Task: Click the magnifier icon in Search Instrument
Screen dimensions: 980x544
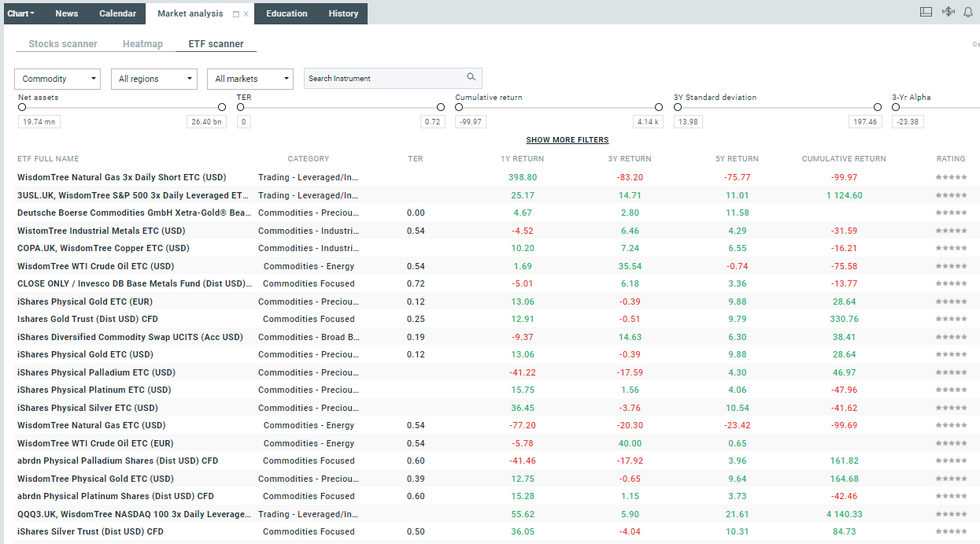Action: coord(471,77)
